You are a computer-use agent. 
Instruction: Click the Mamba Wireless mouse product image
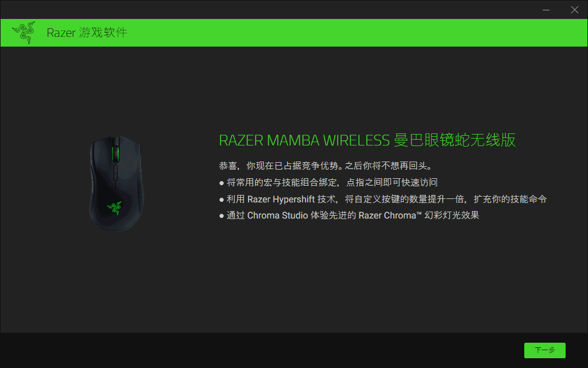tap(116, 183)
